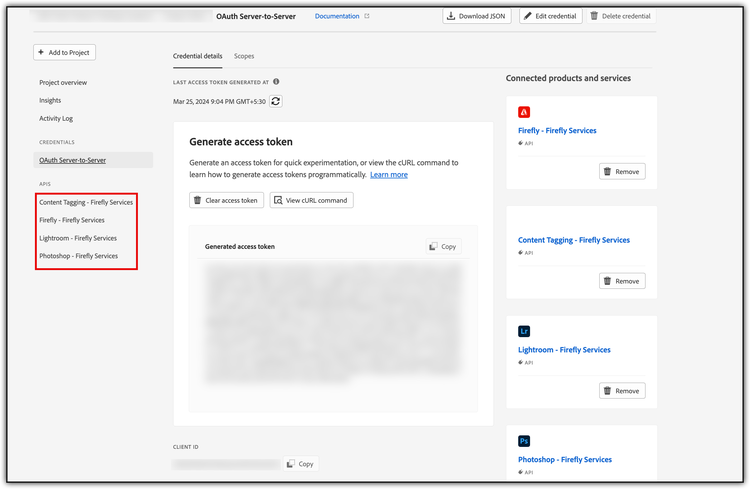Copy the Client ID value
Viewport: 750px width, 489px height.
pyautogui.click(x=301, y=464)
